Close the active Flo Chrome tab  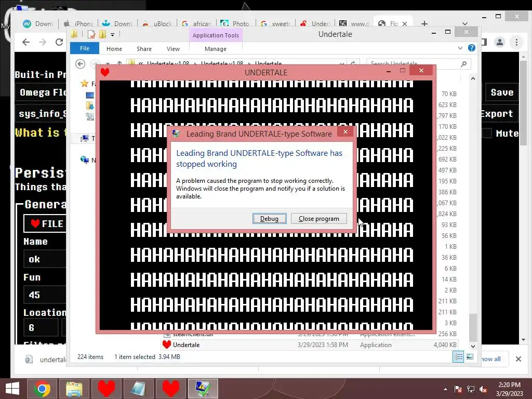coord(404,24)
